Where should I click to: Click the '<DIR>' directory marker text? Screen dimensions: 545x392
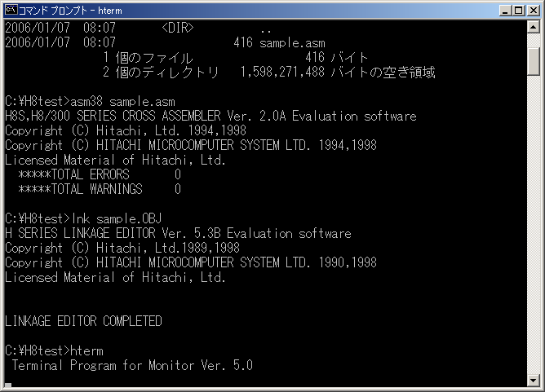[178, 28]
